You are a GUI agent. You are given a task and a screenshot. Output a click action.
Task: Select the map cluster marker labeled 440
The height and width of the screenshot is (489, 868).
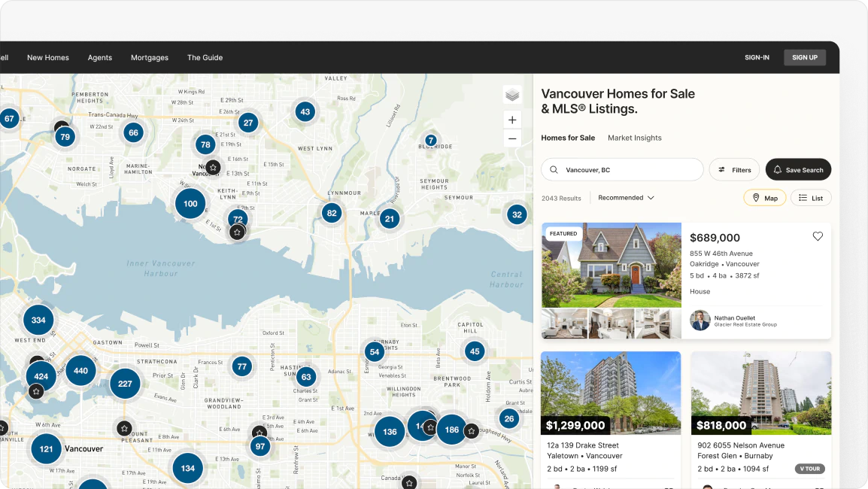(x=80, y=370)
